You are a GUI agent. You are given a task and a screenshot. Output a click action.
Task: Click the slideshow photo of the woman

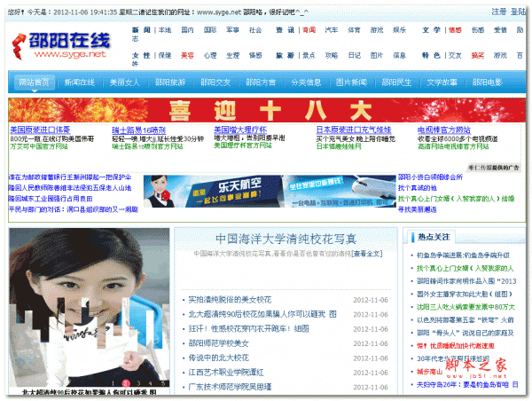coord(90,307)
